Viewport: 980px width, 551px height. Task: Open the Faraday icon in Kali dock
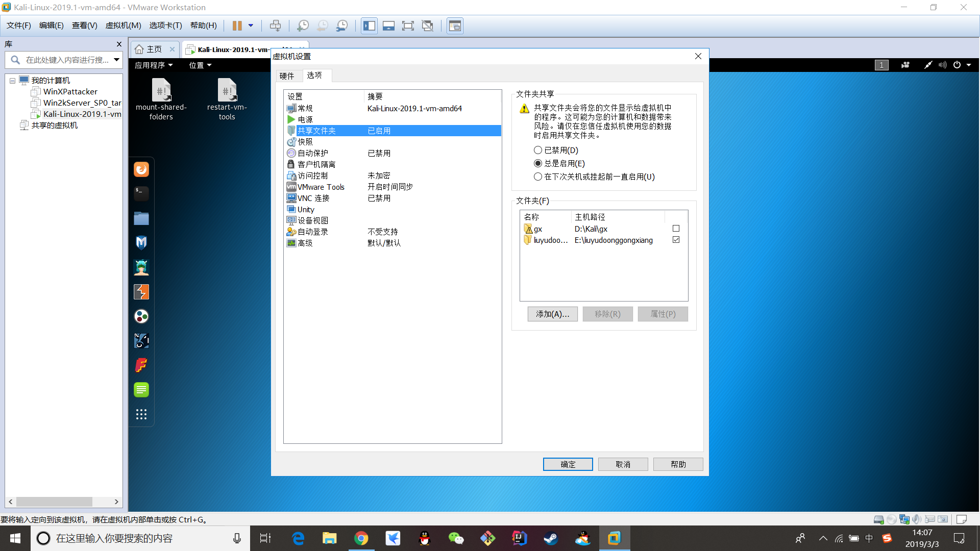click(x=141, y=365)
